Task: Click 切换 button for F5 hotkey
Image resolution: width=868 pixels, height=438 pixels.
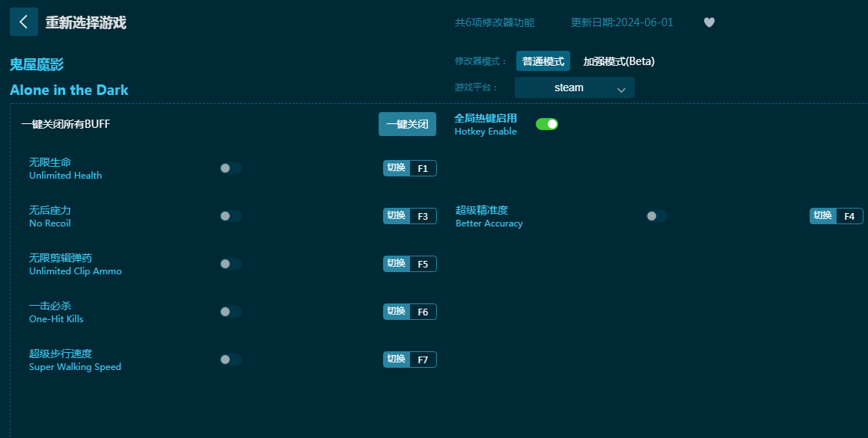Action: click(397, 264)
